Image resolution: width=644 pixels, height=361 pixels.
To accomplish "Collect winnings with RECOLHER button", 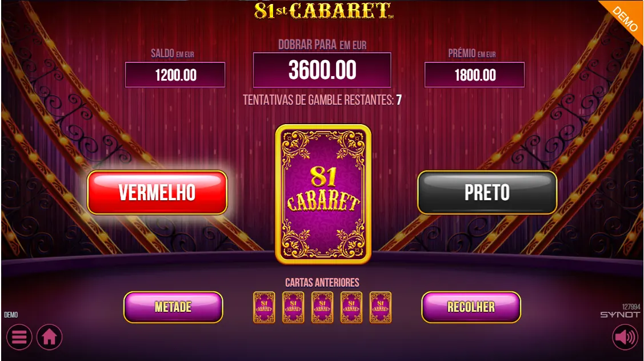I will point(471,307).
